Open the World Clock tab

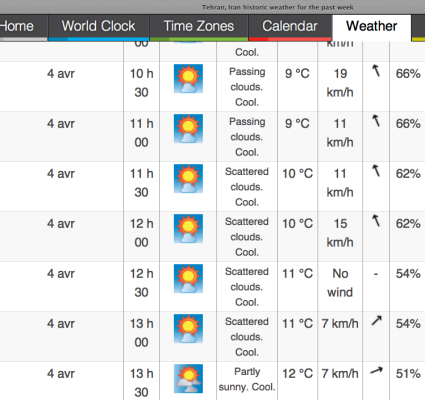[x=99, y=26]
